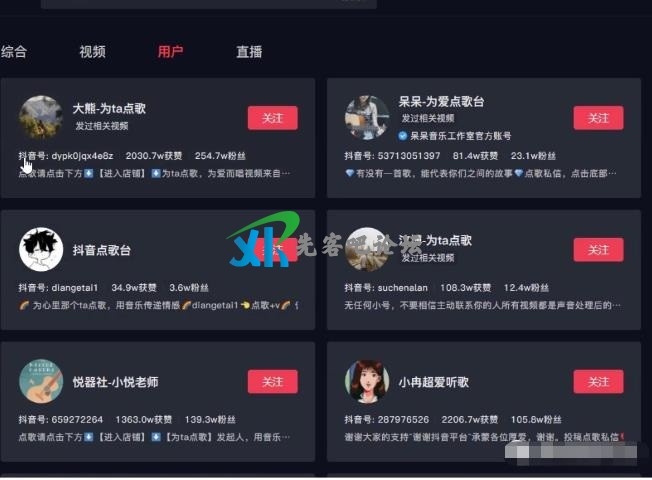Click 抖音点歌台 cartoon avatar

pyautogui.click(x=41, y=250)
